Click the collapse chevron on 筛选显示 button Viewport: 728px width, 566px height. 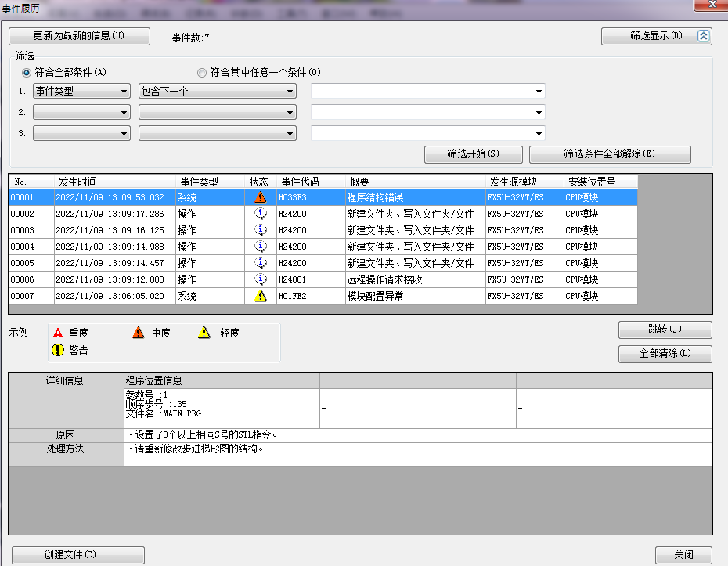703,36
